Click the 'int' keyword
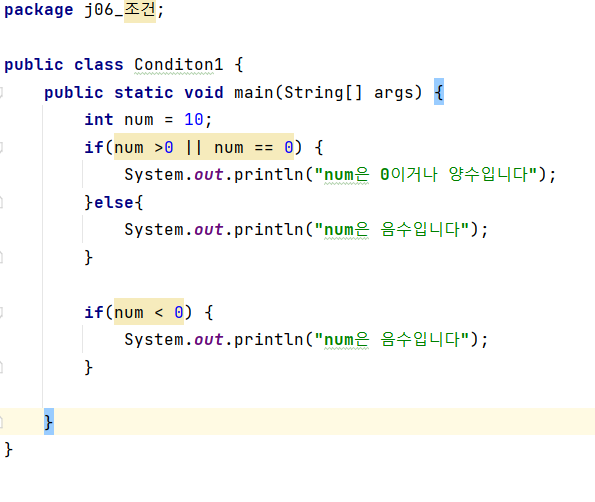 pyautogui.click(x=99, y=120)
